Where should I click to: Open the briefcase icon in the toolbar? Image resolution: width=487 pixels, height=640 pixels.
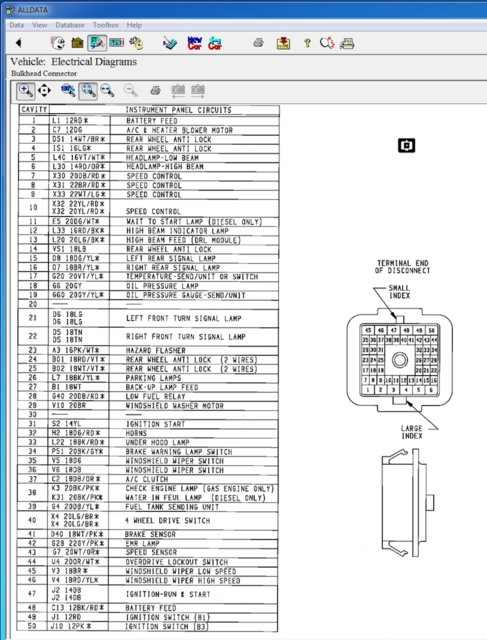[x=77, y=43]
